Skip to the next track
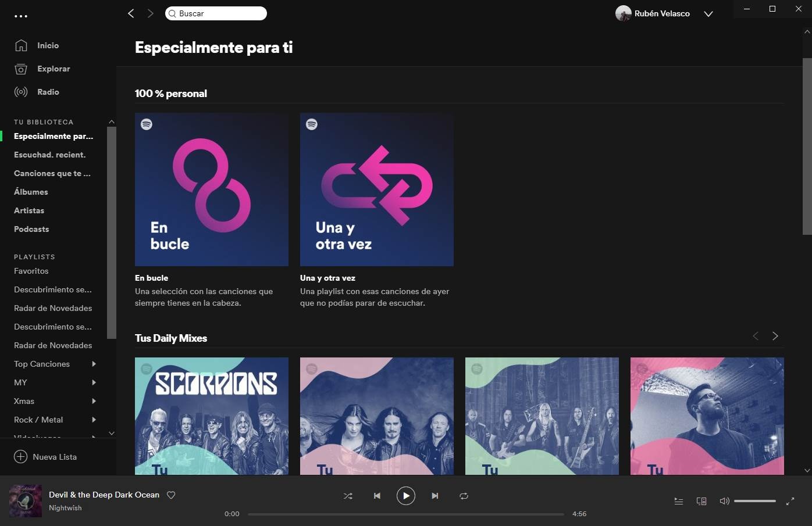The image size is (812, 526). 435,496
